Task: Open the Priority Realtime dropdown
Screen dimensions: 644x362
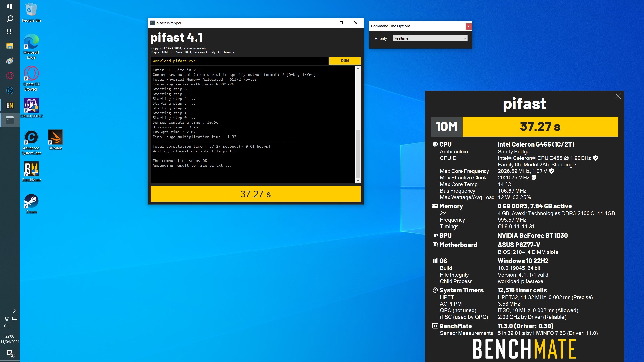Action: [x=430, y=38]
